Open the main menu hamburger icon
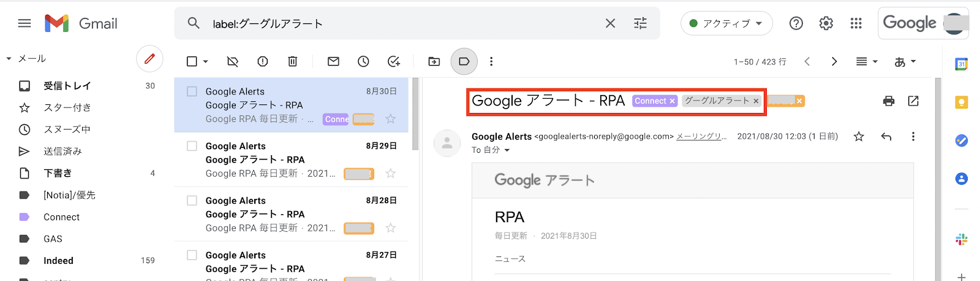 [24, 23]
